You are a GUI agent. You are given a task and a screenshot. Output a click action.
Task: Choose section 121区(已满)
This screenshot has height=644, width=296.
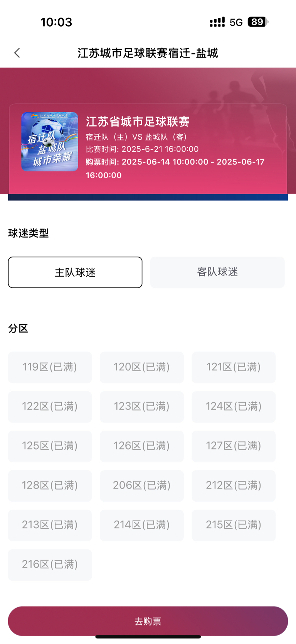(234, 367)
